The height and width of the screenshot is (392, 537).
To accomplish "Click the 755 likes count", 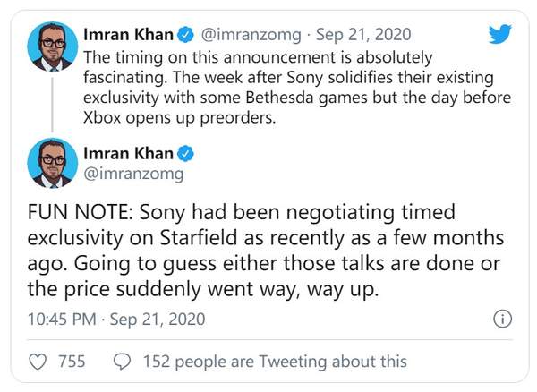I will (72, 362).
